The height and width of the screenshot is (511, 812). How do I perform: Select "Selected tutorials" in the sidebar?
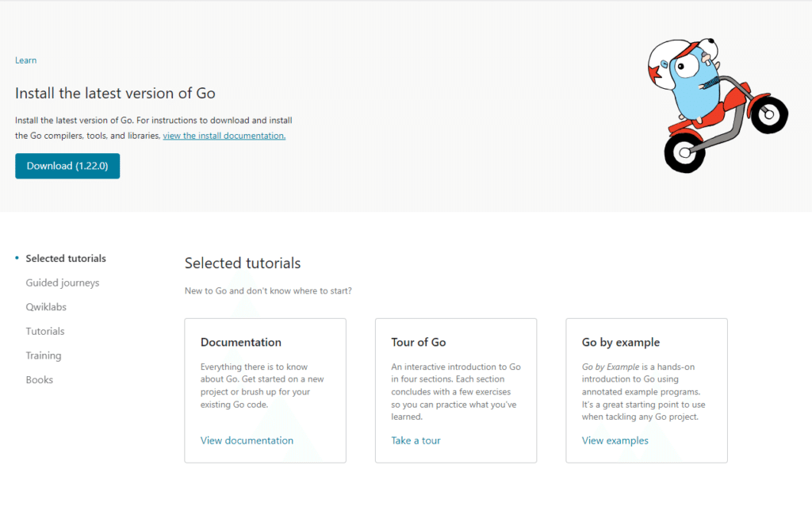[x=66, y=258]
